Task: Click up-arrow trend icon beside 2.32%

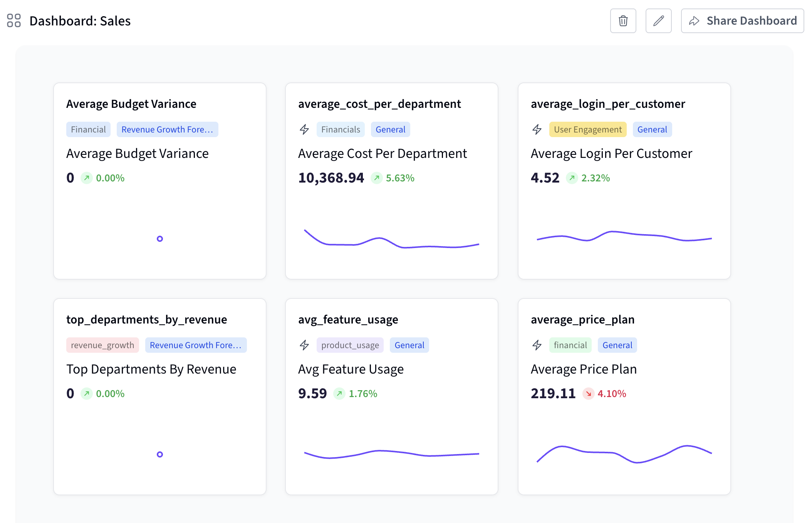Action: [x=572, y=178]
